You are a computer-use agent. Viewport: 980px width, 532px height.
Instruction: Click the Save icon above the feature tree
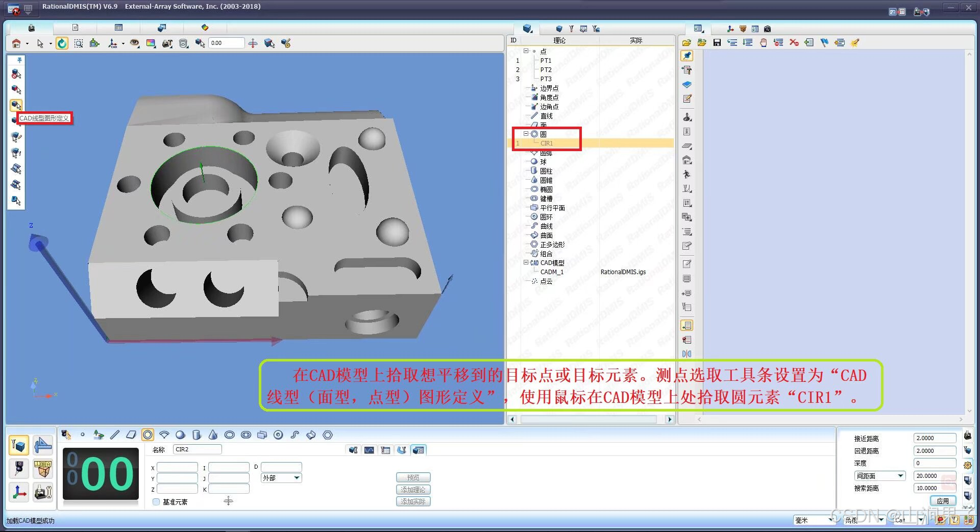tap(717, 42)
